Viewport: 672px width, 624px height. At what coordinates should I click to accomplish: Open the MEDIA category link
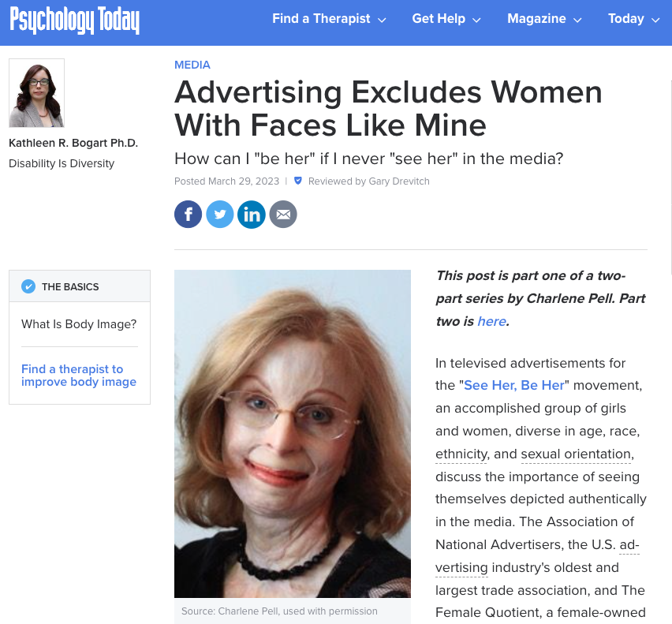[192, 65]
